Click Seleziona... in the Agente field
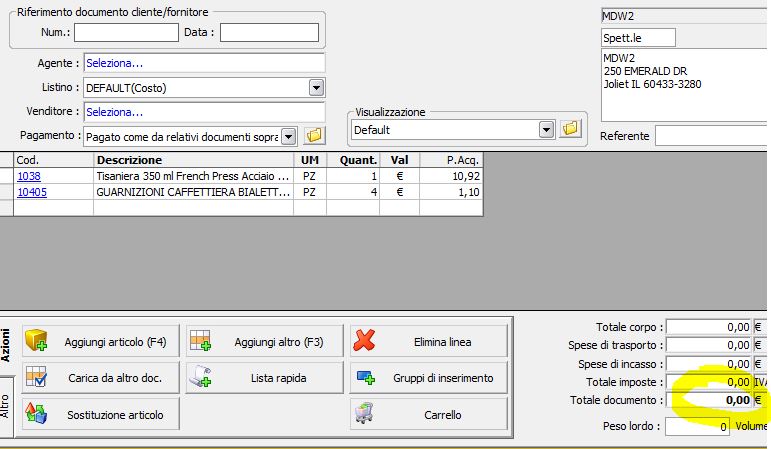This screenshot has height=449, width=771. tap(114, 63)
